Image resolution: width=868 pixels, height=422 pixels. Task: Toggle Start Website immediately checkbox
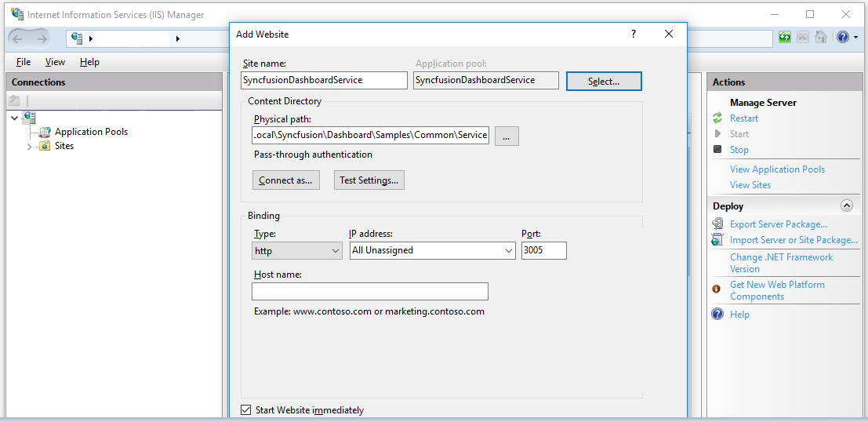[x=246, y=409]
